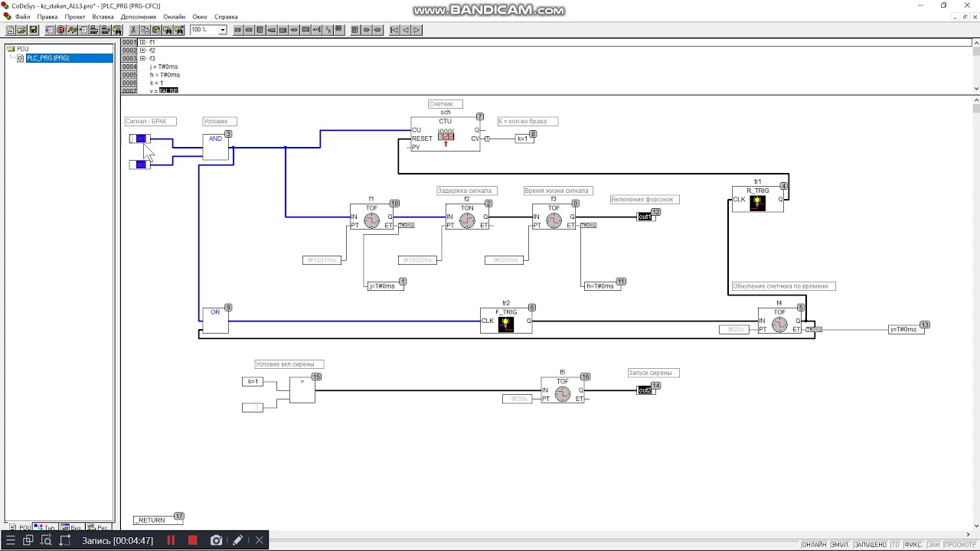Click into the 100 % zoom field
The height and width of the screenshot is (551, 980).
click(x=204, y=30)
